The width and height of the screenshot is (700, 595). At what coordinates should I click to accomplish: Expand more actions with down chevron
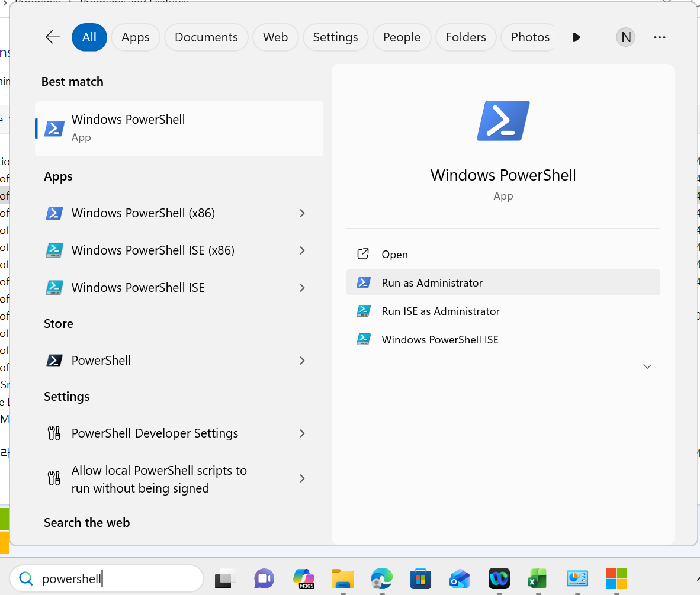pos(647,366)
